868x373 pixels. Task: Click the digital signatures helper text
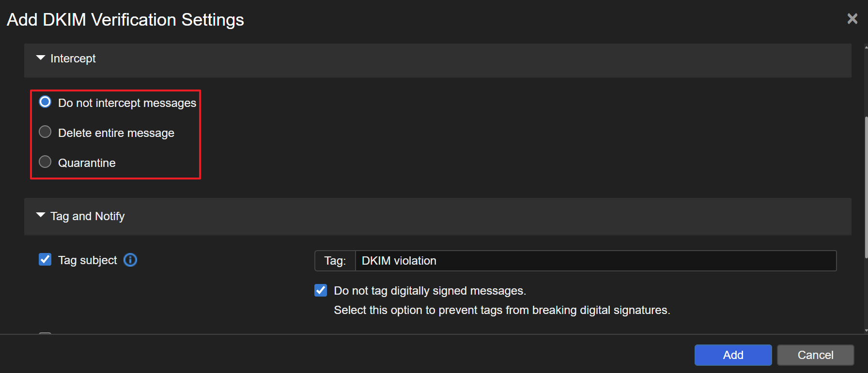click(502, 310)
